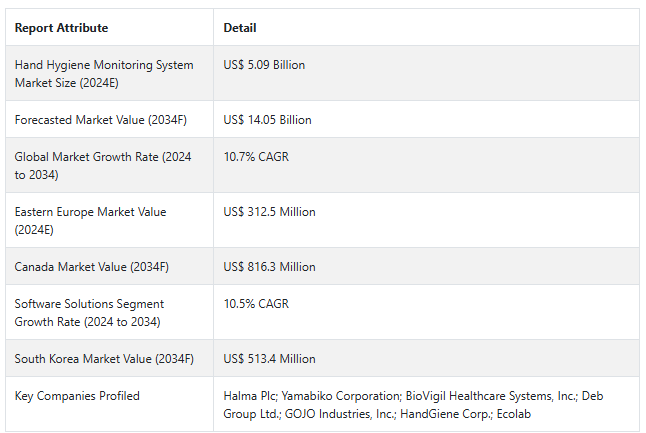Click the 10.5% CAGR value
The image size is (646, 433).
tap(256, 304)
